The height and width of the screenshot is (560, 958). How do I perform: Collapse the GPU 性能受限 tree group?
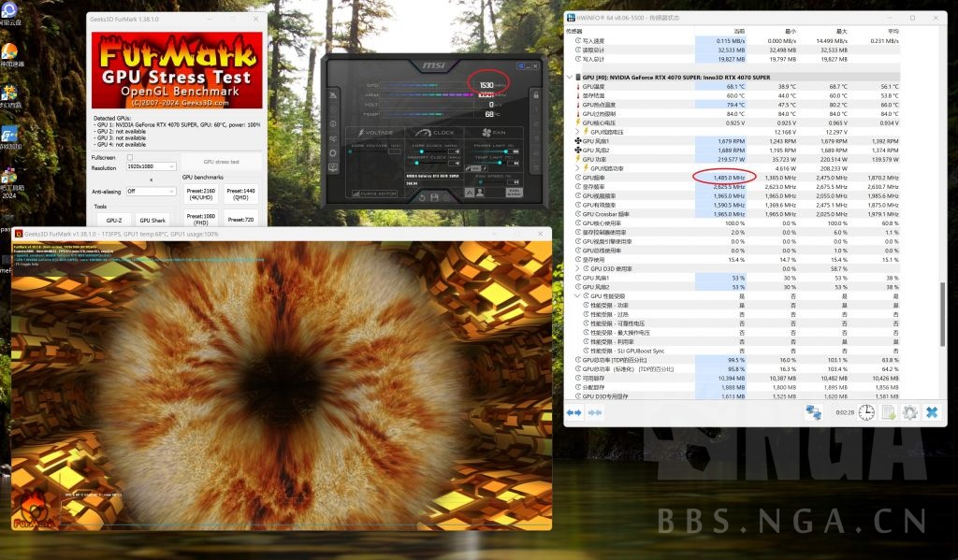(577, 295)
